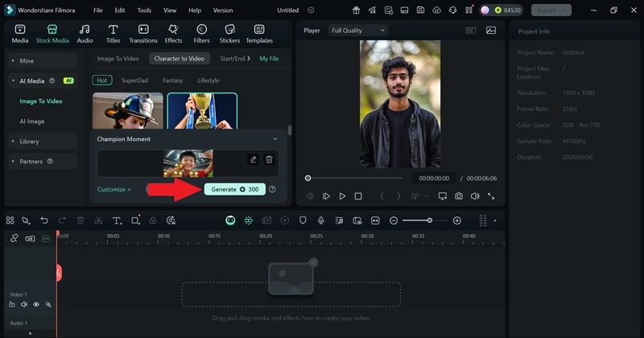Select AI Image in the sidebar
Image resolution: width=644 pixels, height=338 pixels.
pos(32,122)
